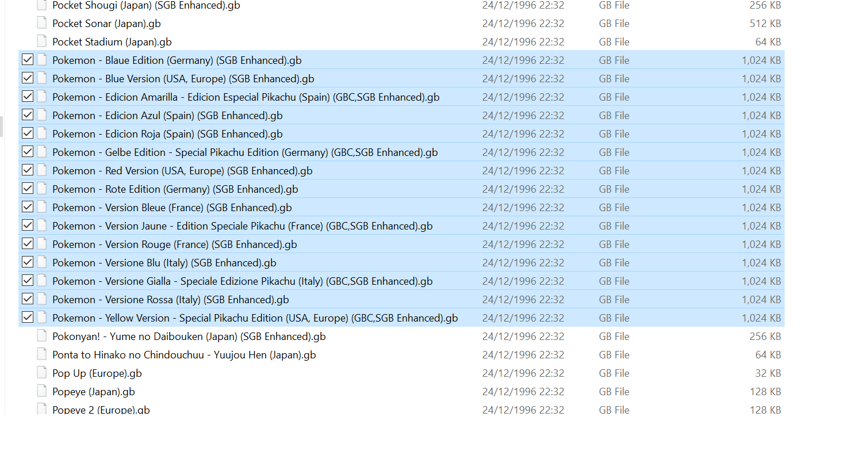Uncheck Pokemon - Version Bleue (France) checkbox
The image size is (868, 451).
pos(27,207)
